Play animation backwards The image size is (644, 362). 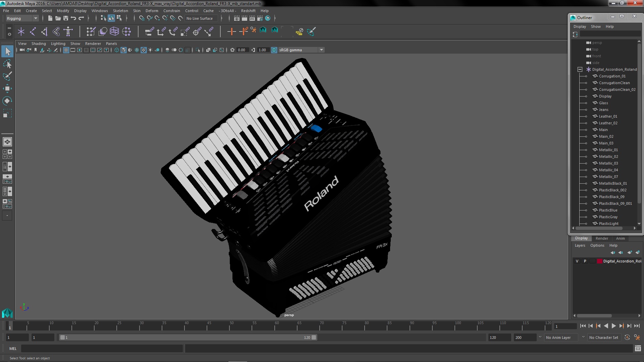606,326
